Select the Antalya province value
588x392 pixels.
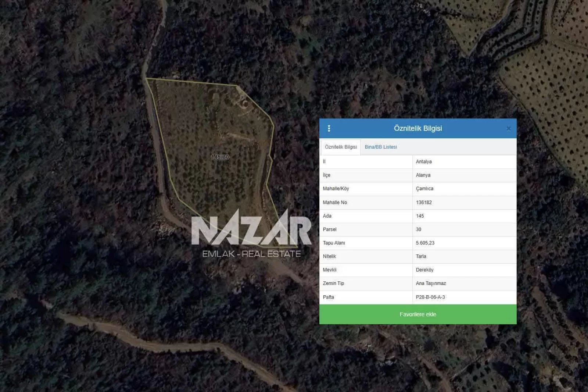(424, 162)
